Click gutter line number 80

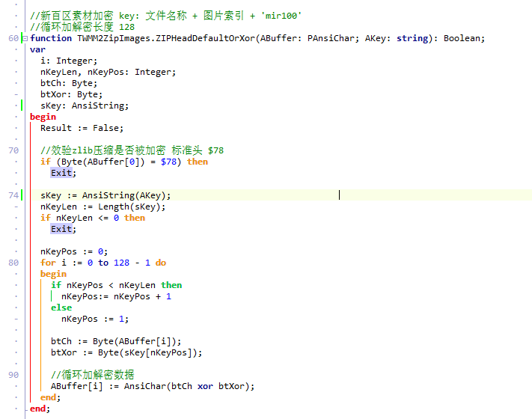[13, 263]
